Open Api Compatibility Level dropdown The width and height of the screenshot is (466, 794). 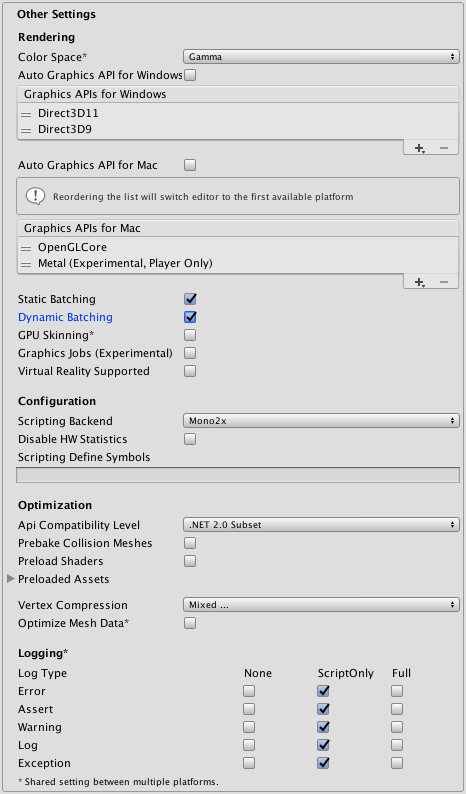tap(321, 525)
